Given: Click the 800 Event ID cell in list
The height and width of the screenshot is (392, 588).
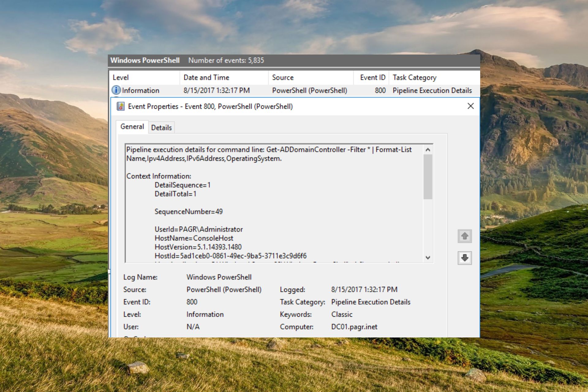Looking at the screenshot, I should pyautogui.click(x=380, y=90).
